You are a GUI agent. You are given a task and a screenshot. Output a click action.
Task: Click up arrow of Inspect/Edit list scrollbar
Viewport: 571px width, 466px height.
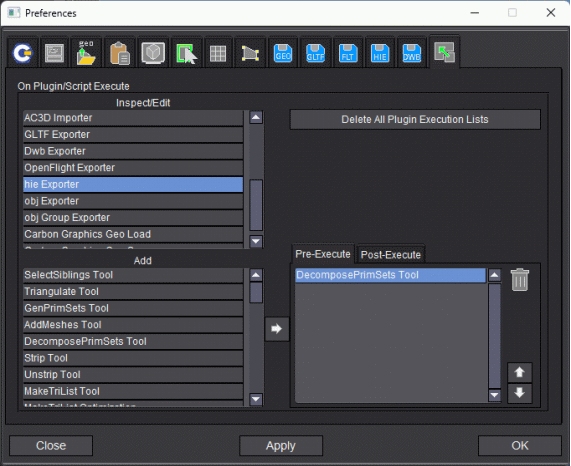256,117
